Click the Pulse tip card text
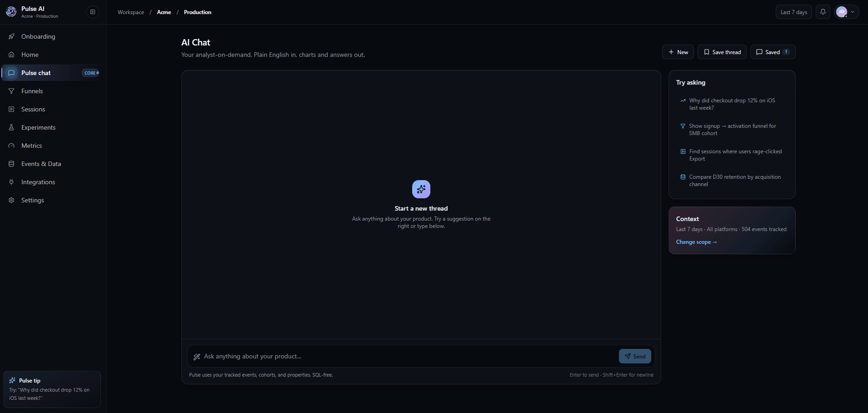This screenshot has width=868, height=413. point(49,394)
